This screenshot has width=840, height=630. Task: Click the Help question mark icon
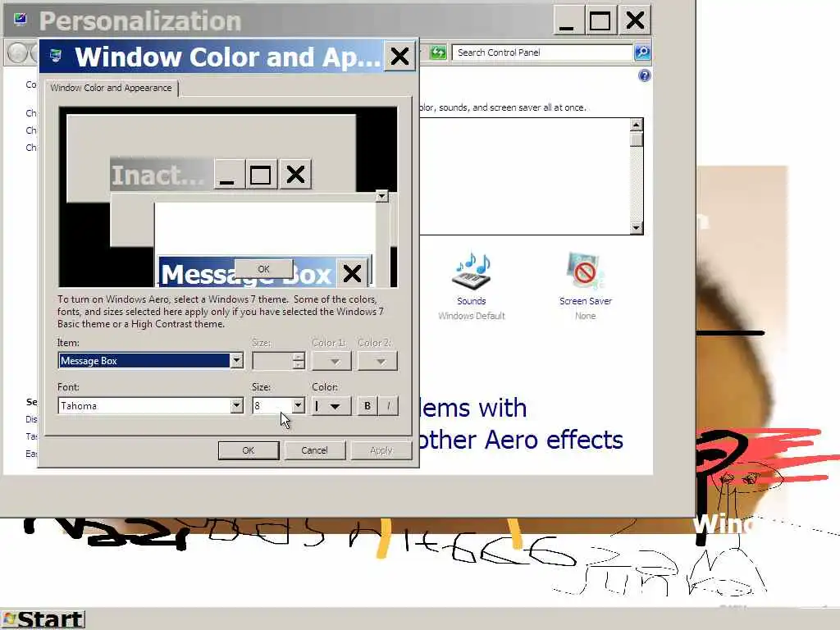pos(645,75)
